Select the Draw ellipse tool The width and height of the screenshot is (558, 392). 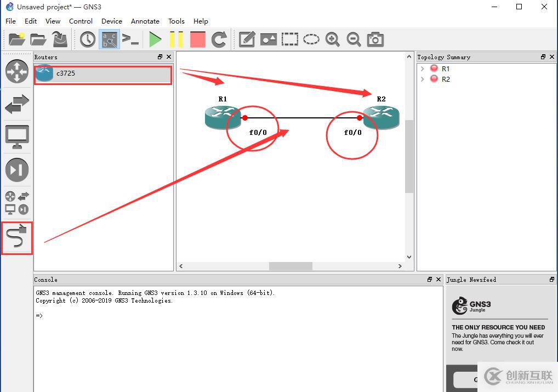pyautogui.click(x=311, y=39)
